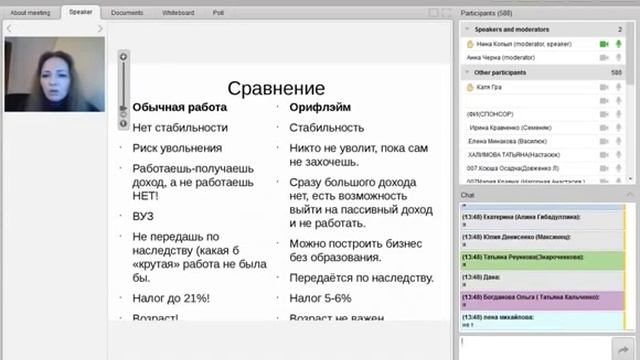
Task: Click camera icon for Елена Минакова
Action: [604, 142]
